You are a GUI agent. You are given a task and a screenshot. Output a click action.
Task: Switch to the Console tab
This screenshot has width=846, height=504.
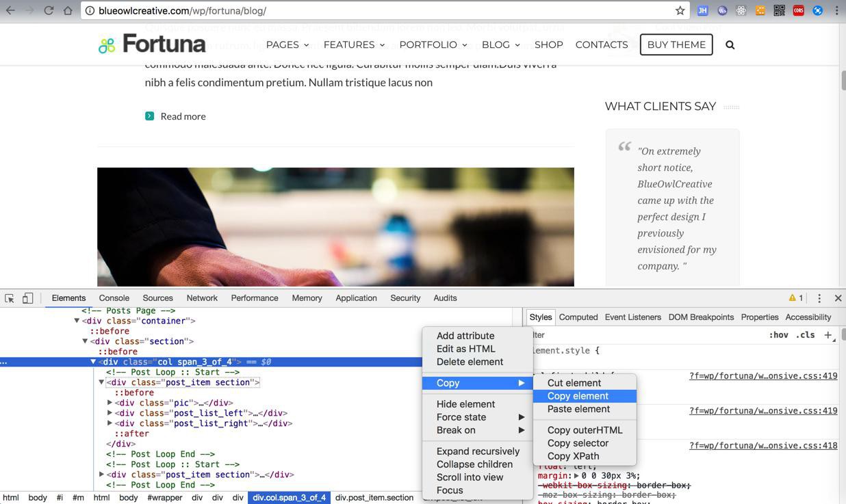click(114, 298)
